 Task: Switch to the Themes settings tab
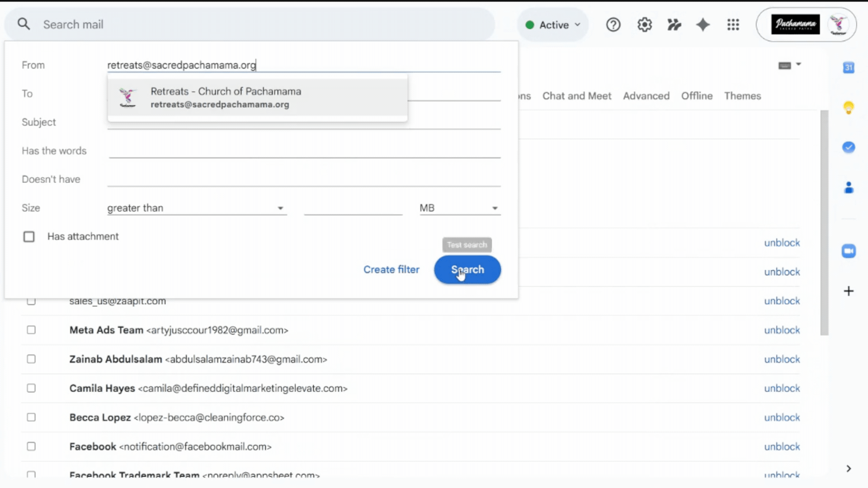[x=742, y=96]
